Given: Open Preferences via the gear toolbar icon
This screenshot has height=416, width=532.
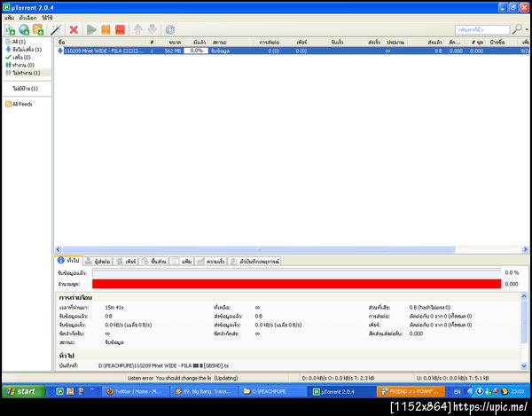Looking at the screenshot, I should coord(169,30).
